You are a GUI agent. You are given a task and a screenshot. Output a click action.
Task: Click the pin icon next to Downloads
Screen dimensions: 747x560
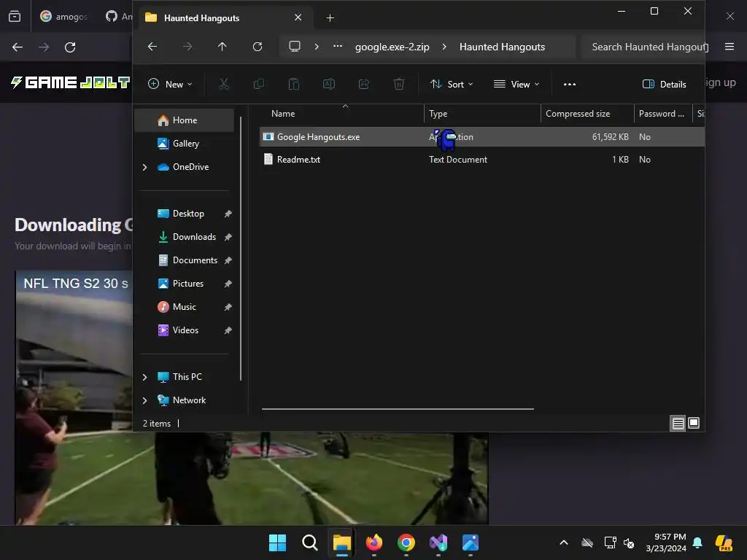pos(228,237)
